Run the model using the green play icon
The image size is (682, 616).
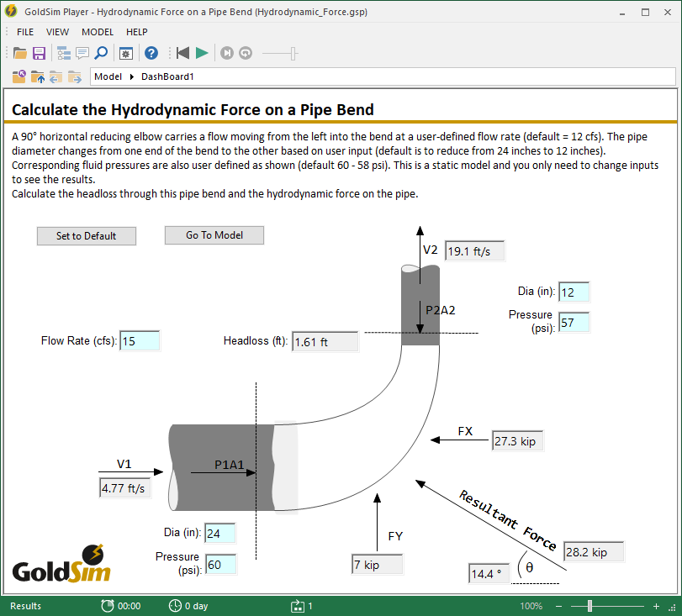(x=201, y=53)
